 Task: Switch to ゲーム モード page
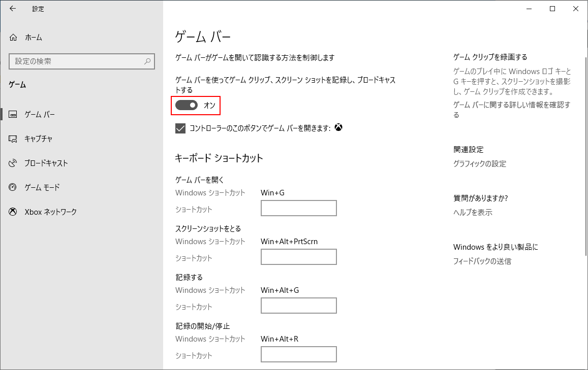(x=82, y=188)
